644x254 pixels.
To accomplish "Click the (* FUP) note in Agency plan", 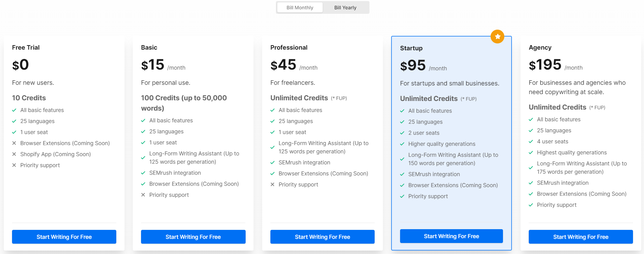I will [x=597, y=108].
